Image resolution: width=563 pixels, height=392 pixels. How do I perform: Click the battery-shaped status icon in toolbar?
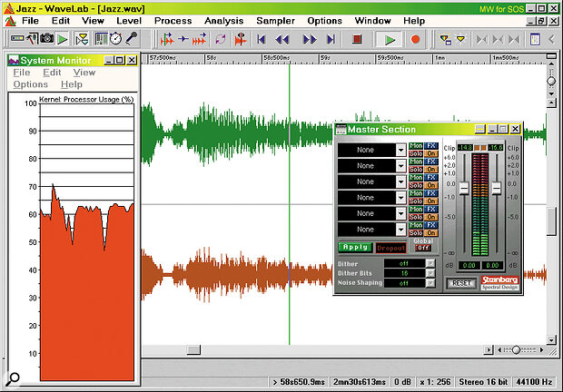pos(17,38)
